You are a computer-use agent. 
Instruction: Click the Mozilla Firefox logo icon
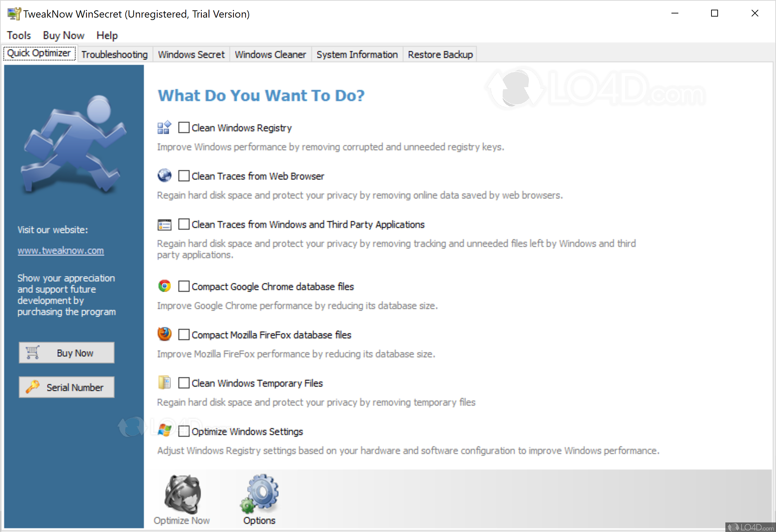[165, 334]
